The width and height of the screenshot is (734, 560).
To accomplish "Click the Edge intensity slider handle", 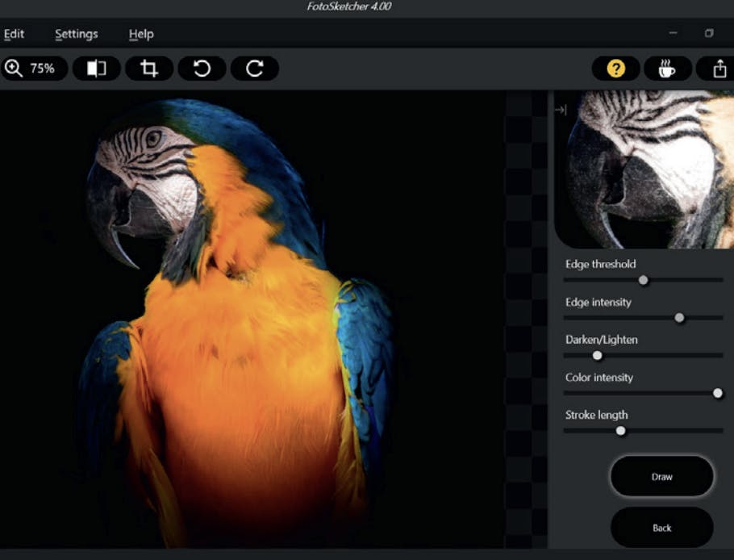I will point(679,318).
